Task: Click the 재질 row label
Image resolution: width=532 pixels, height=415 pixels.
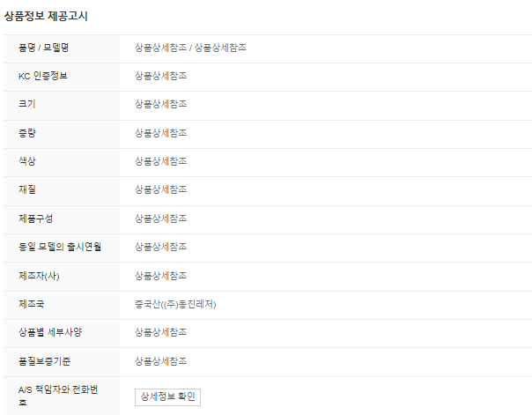Action: point(26,189)
